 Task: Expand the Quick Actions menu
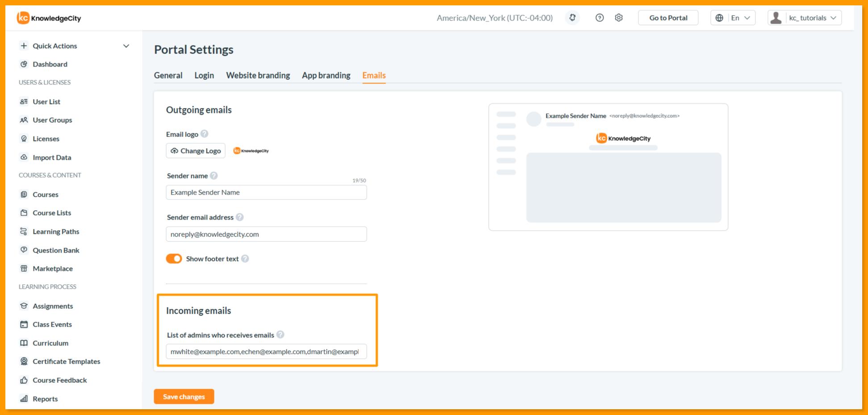[75, 46]
